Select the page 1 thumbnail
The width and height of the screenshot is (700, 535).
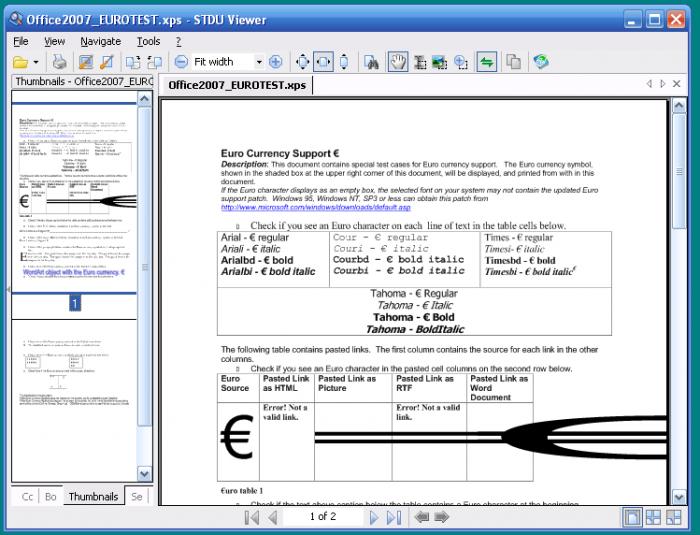click(74, 198)
